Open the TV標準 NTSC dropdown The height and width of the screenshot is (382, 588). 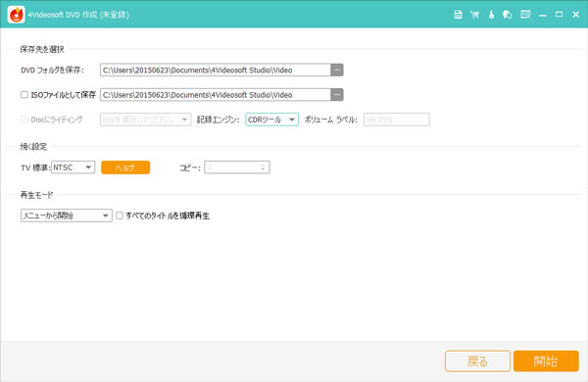(73, 167)
